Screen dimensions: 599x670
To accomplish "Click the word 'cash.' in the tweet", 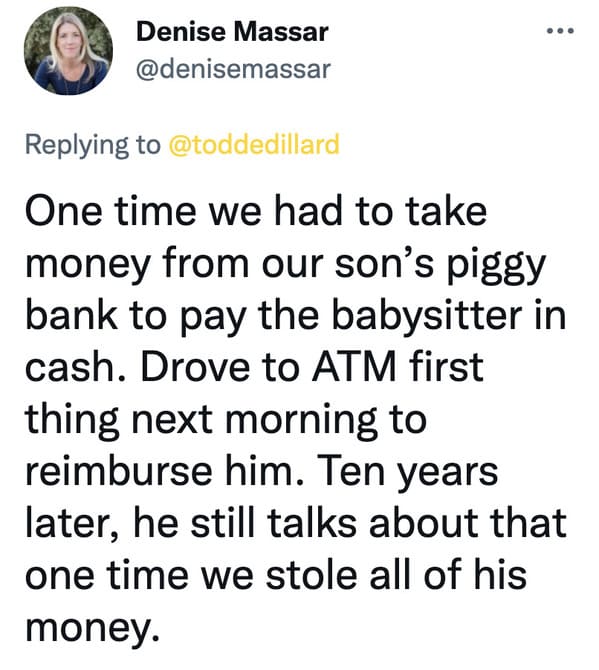I will [76, 367].
